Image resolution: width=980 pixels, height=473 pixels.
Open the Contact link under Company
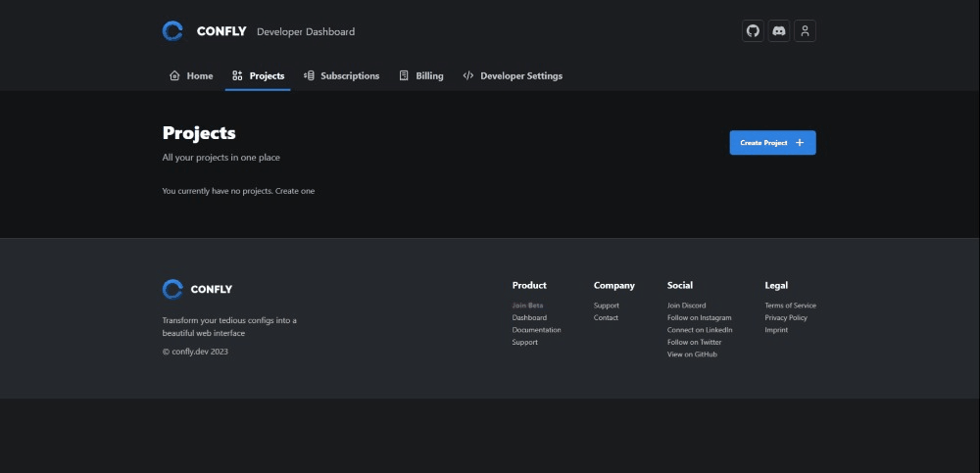tap(606, 317)
